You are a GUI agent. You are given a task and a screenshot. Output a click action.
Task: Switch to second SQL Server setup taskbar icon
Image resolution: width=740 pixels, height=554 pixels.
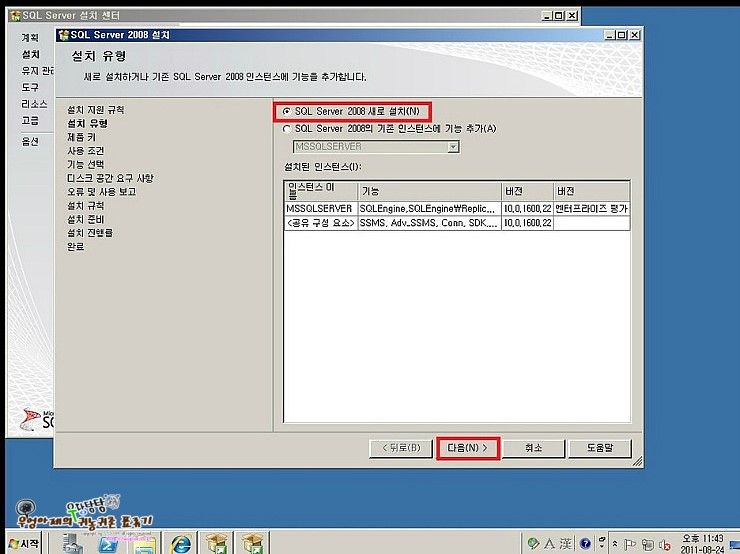point(252,543)
